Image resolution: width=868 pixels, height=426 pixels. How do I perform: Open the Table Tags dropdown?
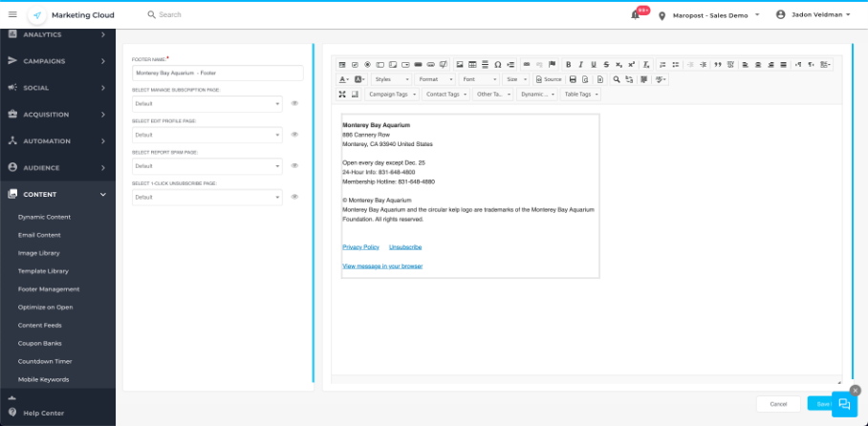pos(580,95)
